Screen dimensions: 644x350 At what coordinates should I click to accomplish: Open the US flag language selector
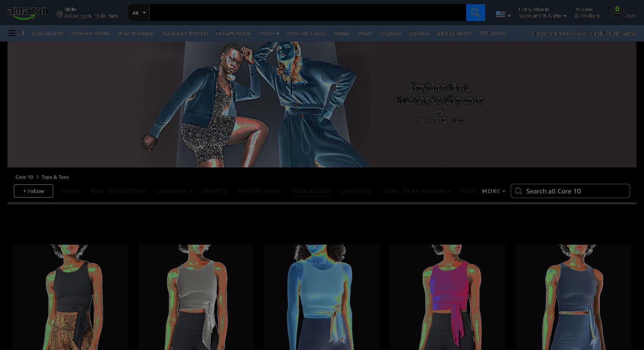click(503, 14)
